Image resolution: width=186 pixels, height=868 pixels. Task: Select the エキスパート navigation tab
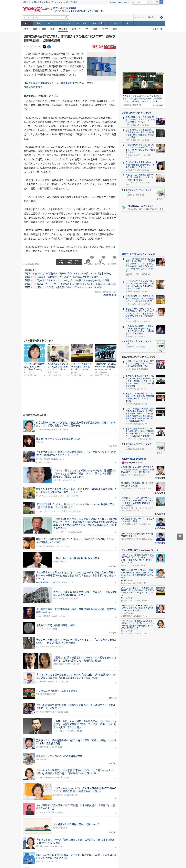(x=64, y=24)
